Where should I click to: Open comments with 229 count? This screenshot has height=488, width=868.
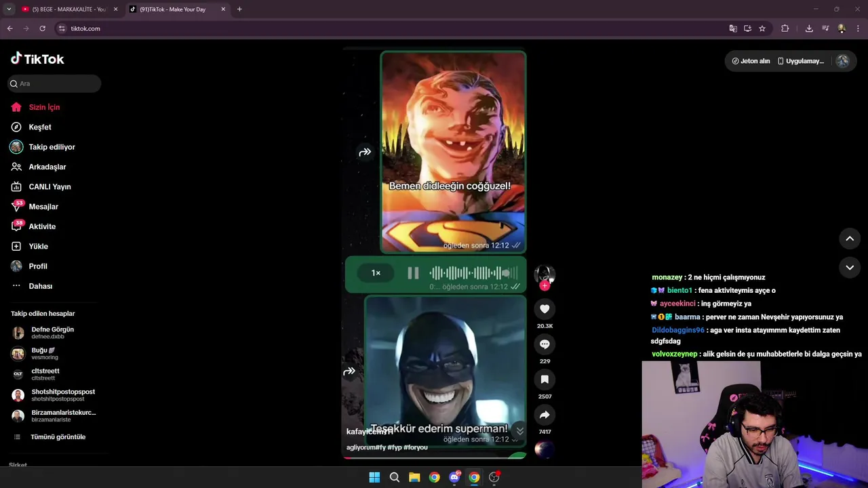pos(545,344)
